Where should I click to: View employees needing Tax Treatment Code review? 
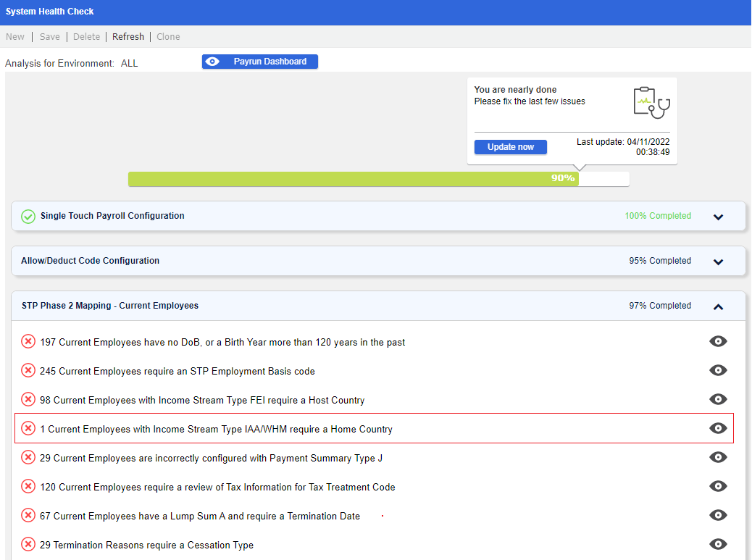tap(718, 486)
